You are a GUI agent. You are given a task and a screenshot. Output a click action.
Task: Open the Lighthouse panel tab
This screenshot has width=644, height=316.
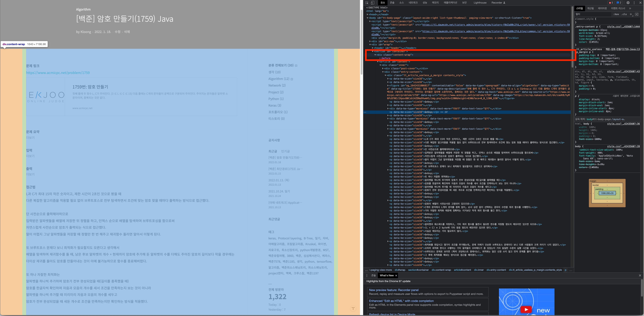(480, 3)
